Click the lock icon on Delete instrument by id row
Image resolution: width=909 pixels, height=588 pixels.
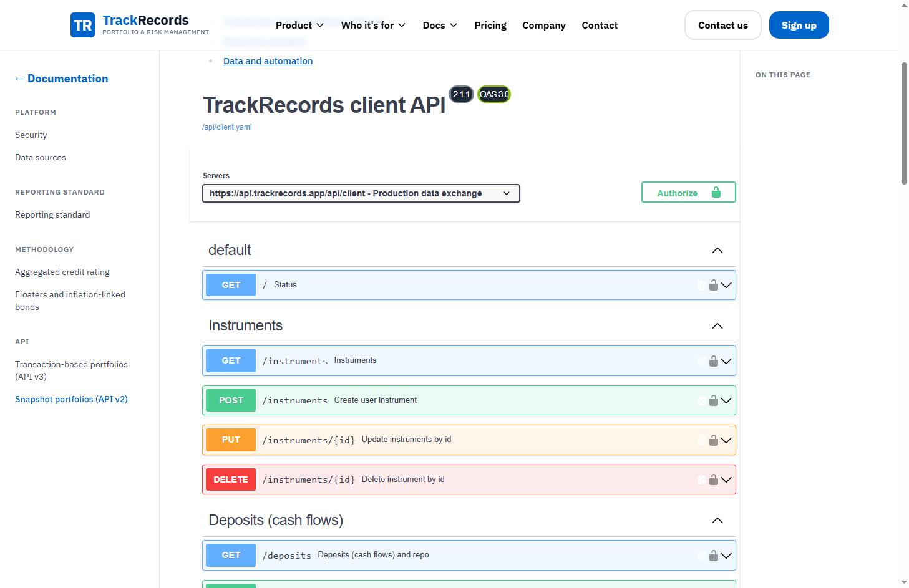click(714, 480)
